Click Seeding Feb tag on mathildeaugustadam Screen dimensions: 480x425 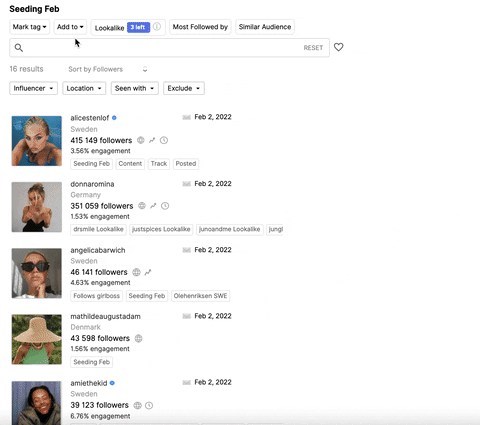[x=91, y=362]
